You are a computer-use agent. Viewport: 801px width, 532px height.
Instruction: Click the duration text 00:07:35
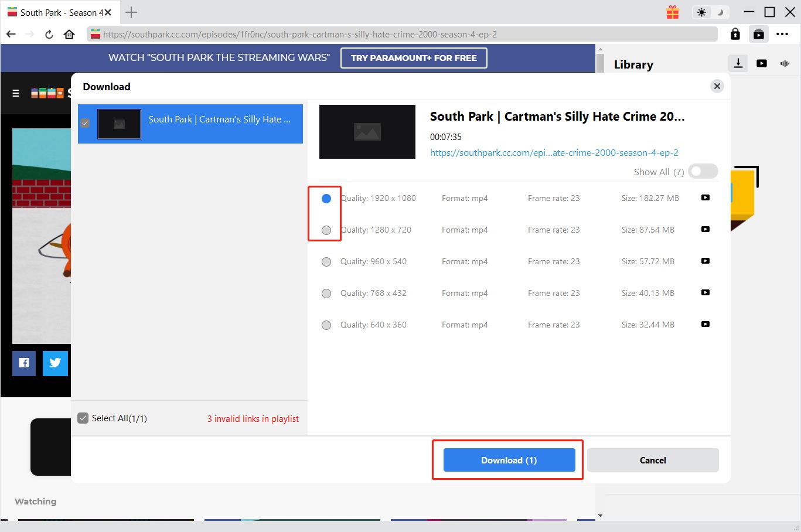pos(446,137)
